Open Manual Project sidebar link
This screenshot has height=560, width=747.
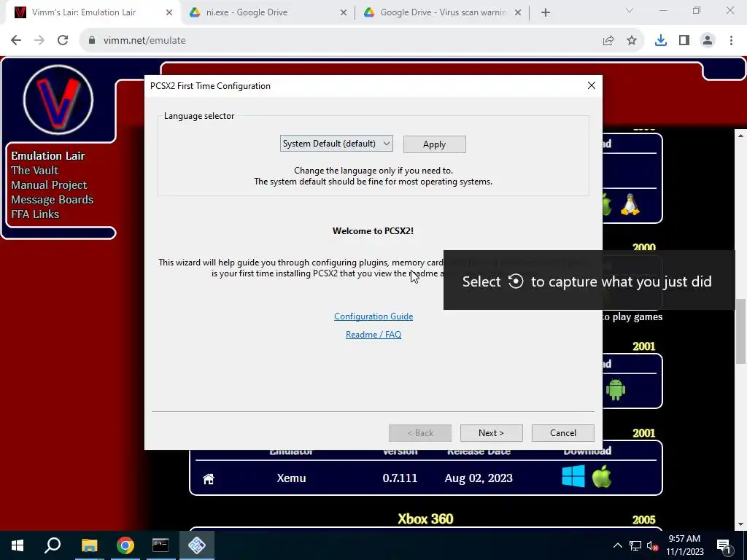(49, 184)
